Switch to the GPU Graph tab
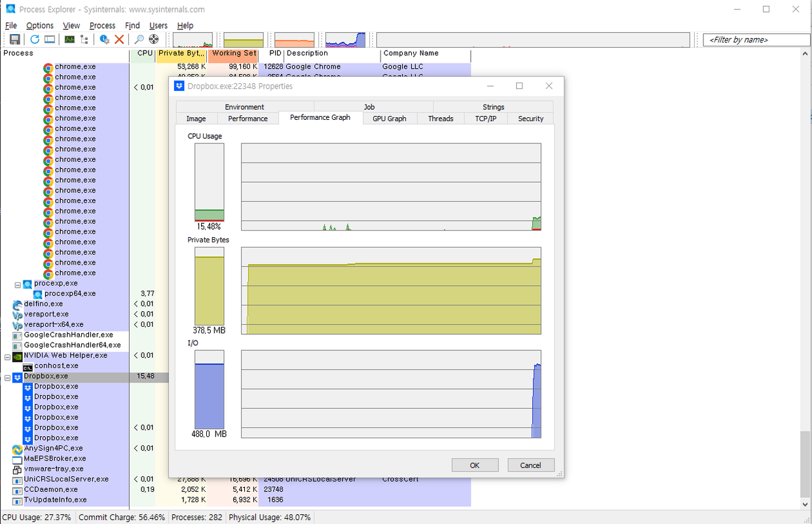Viewport: 812px width, 524px height. point(389,119)
